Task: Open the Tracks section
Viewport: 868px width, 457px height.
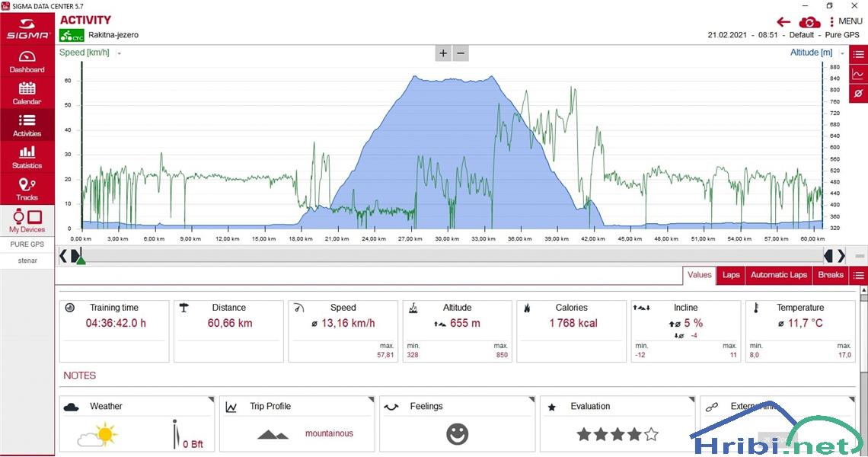Action: [27, 188]
